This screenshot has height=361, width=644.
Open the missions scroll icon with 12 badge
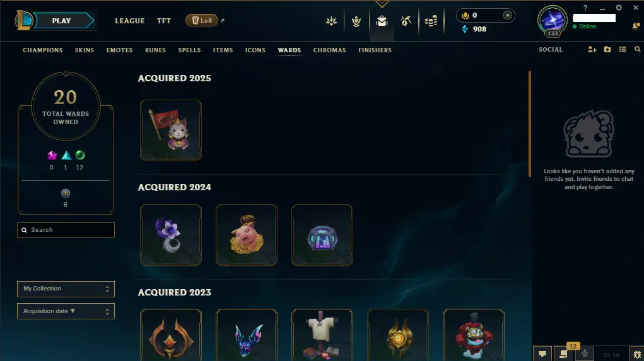[563, 353]
